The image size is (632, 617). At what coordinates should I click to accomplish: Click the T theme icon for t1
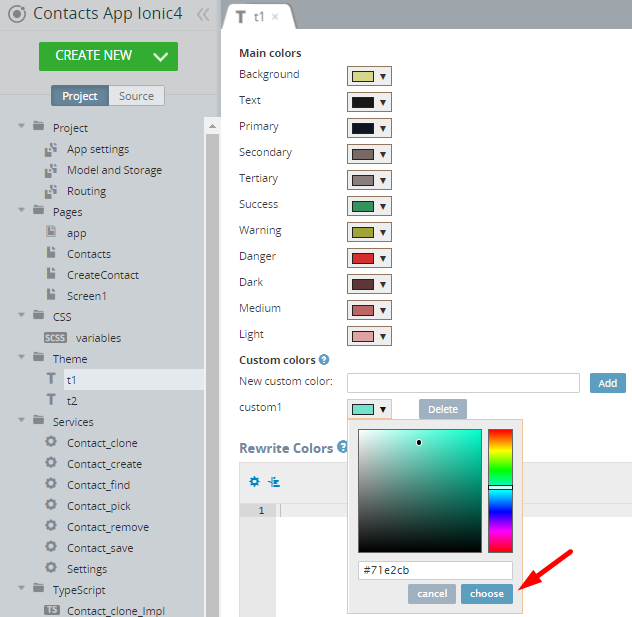point(51,379)
